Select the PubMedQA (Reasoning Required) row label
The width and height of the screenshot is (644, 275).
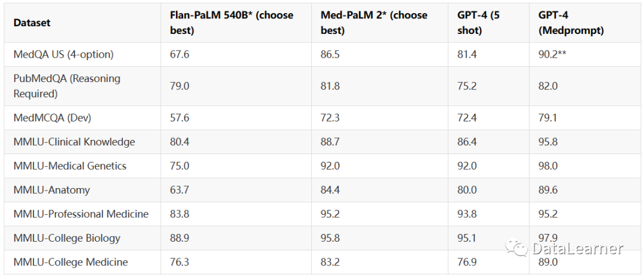pos(66,86)
